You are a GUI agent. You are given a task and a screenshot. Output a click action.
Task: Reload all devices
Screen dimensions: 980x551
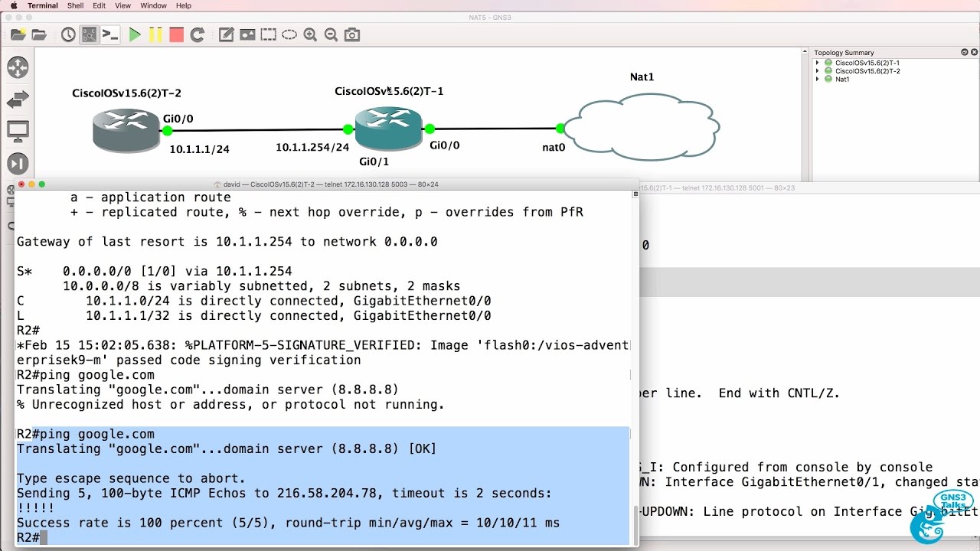coord(197,34)
